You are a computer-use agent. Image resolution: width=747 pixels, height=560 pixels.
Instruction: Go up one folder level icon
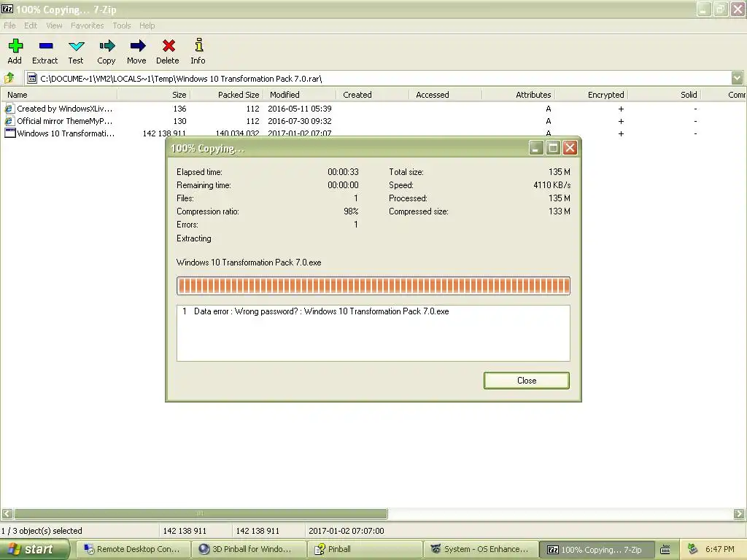[x=9, y=77]
